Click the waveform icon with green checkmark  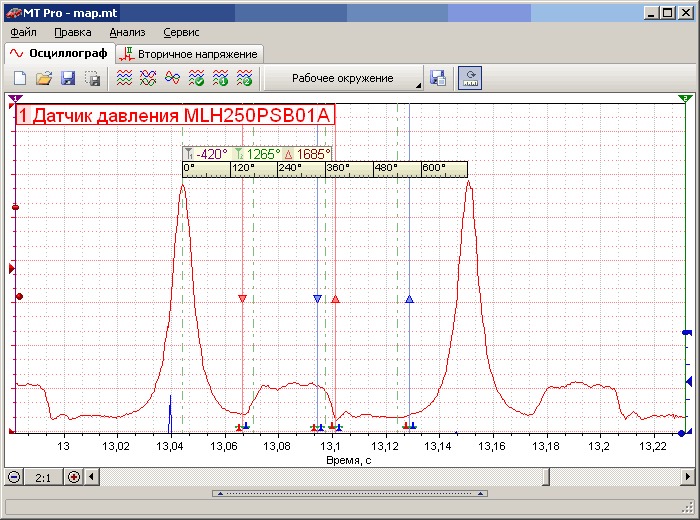(196, 78)
